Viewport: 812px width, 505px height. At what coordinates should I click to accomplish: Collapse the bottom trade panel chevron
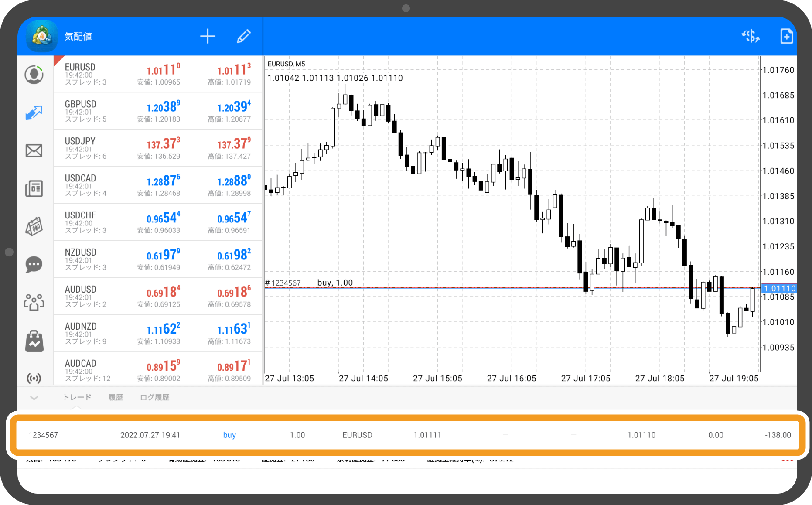pyautogui.click(x=34, y=397)
